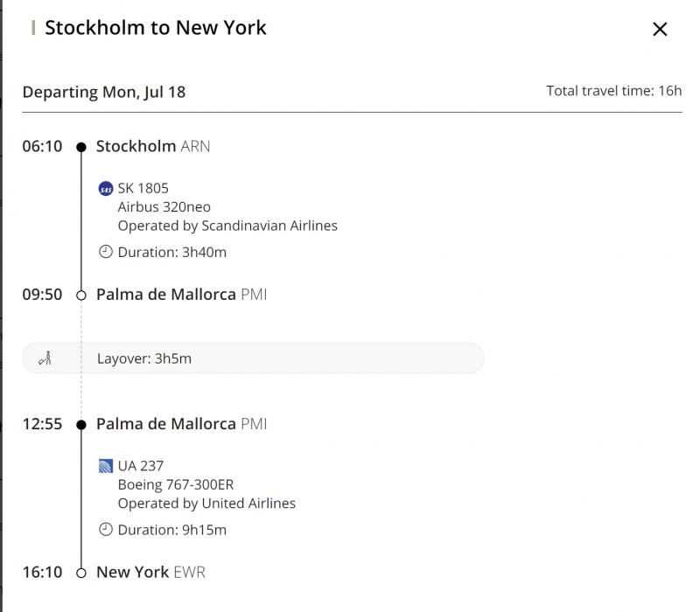
Task: Click the clock icon beside Duration: 9h15m
Action: 106,529
